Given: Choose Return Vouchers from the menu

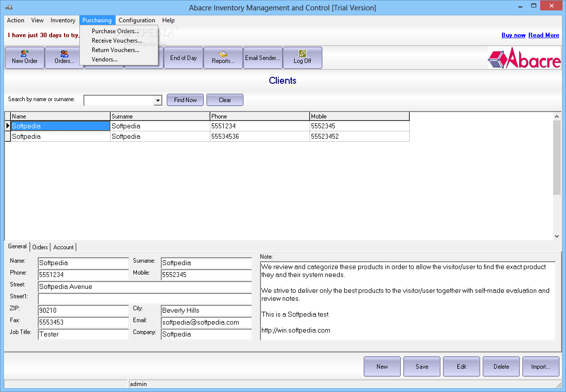Looking at the screenshot, I should 119,50.
